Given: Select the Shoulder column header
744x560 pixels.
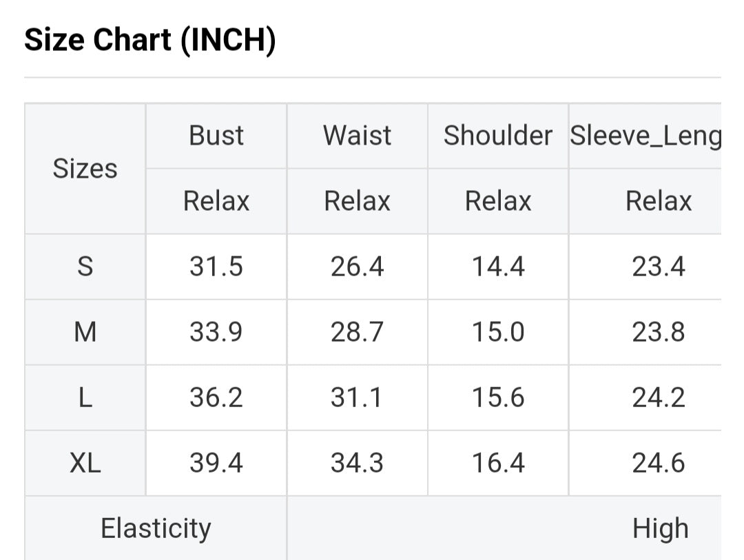Looking at the screenshot, I should pyautogui.click(x=497, y=136).
